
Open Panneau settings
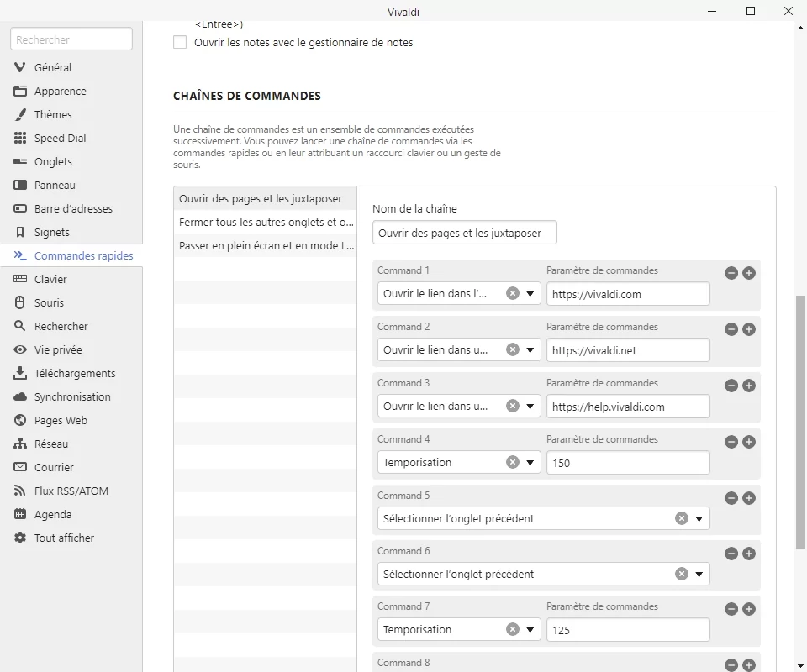click(x=71, y=185)
